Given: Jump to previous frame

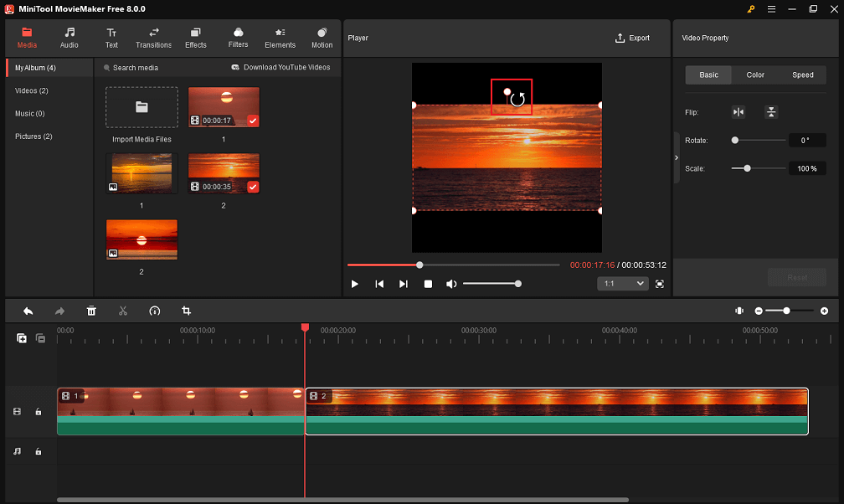Looking at the screenshot, I should (x=379, y=284).
